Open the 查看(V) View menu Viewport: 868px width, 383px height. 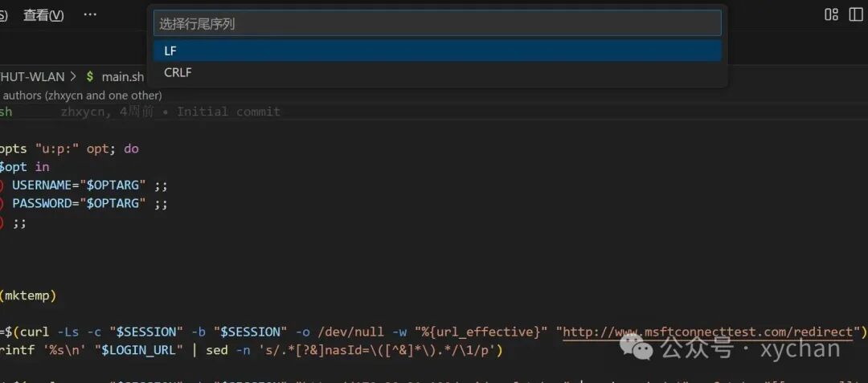tap(43, 15)
